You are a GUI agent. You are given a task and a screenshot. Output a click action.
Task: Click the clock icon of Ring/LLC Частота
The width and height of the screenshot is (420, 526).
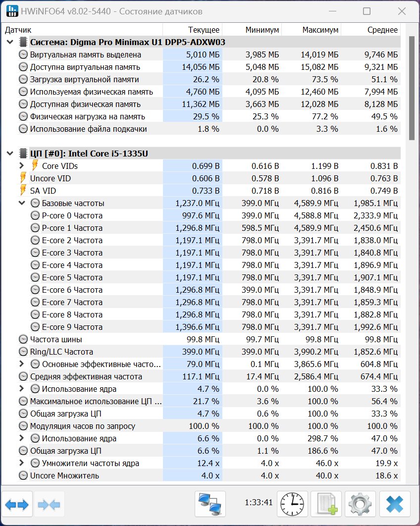(23, 352)
